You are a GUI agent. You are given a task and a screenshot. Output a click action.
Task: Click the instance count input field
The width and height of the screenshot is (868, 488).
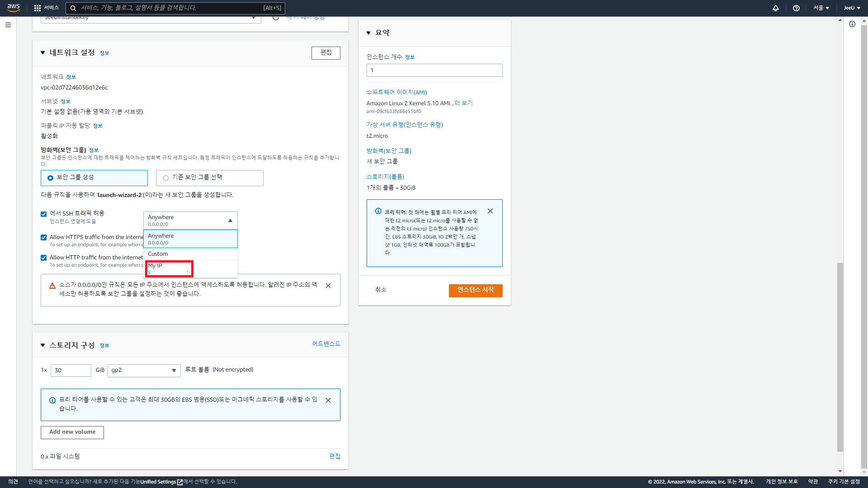coord(434,70)
